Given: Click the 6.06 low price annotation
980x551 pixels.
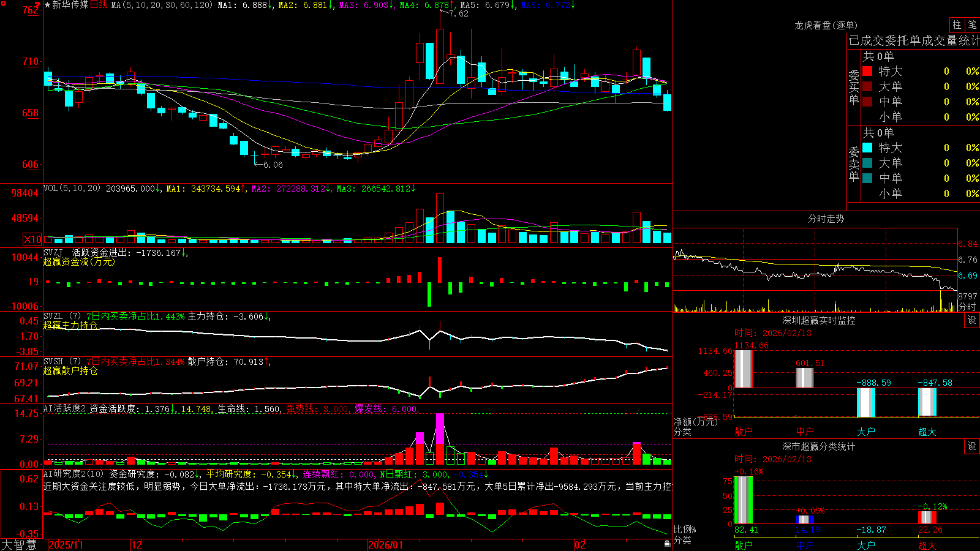Looking at the screenshot, I should point(273,165).
